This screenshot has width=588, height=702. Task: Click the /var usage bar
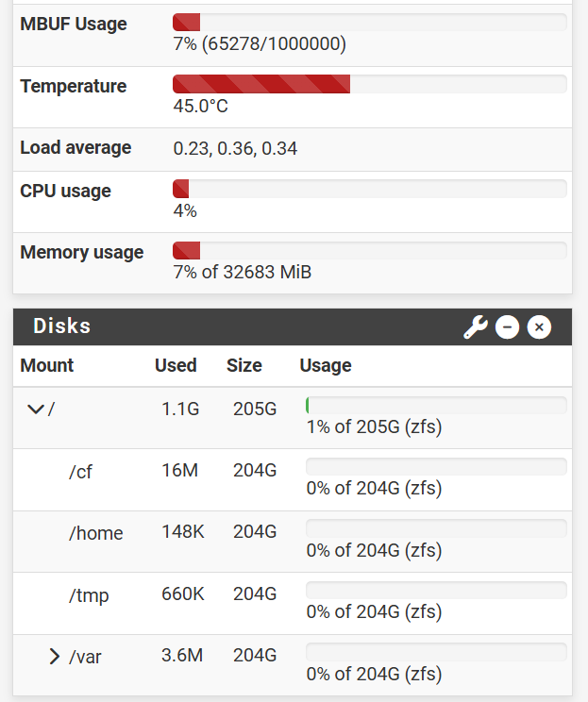pyautogui.click(x=436, y=652)
